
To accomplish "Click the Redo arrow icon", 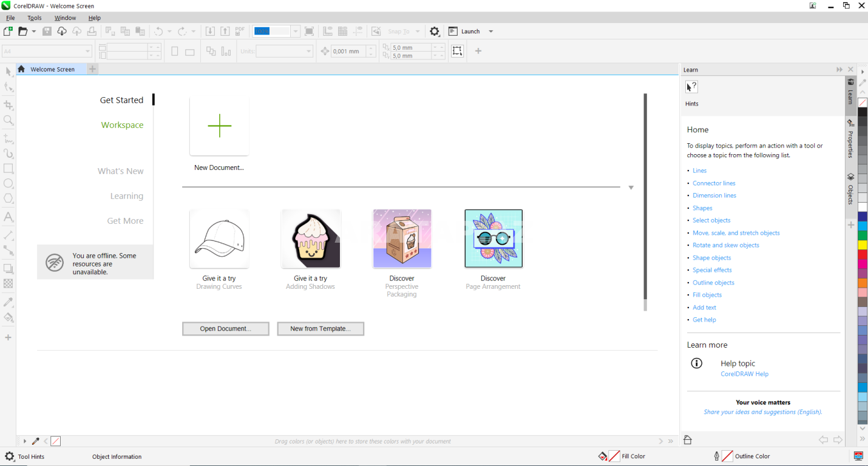I will coord(182,32).
